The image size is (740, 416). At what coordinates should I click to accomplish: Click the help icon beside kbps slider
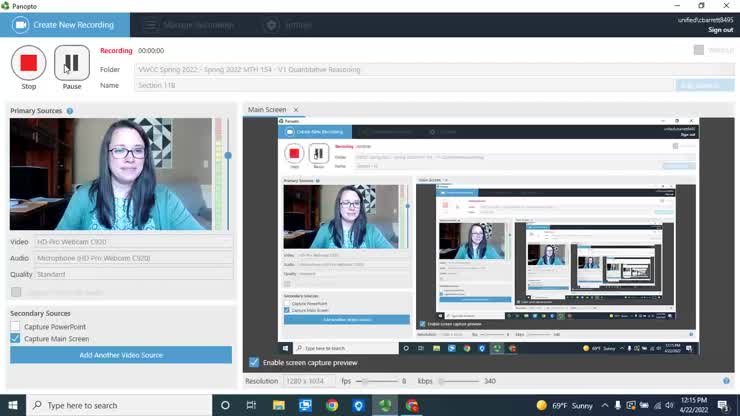tap(726, 381)
